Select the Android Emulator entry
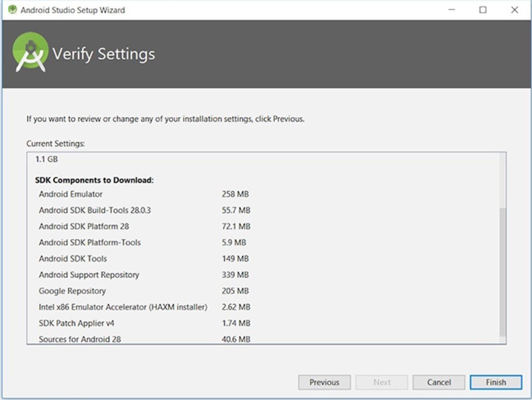 click(x=70, y=194)
